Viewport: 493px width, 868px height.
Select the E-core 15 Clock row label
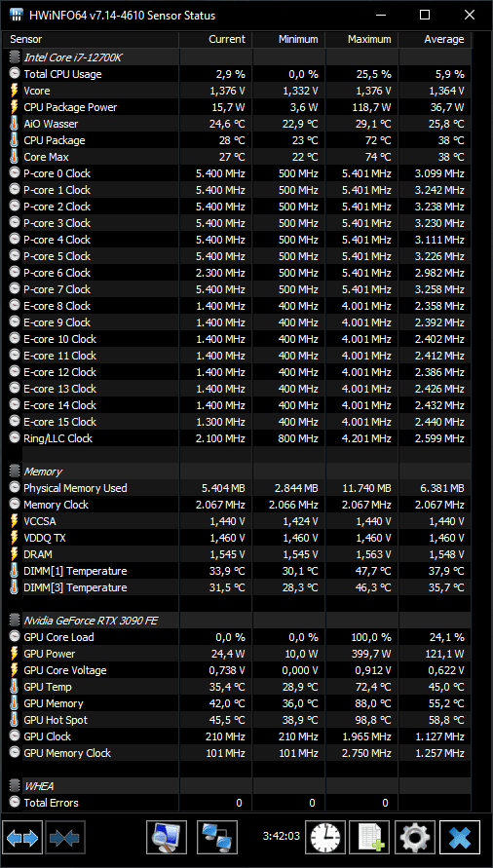[59, 422]
